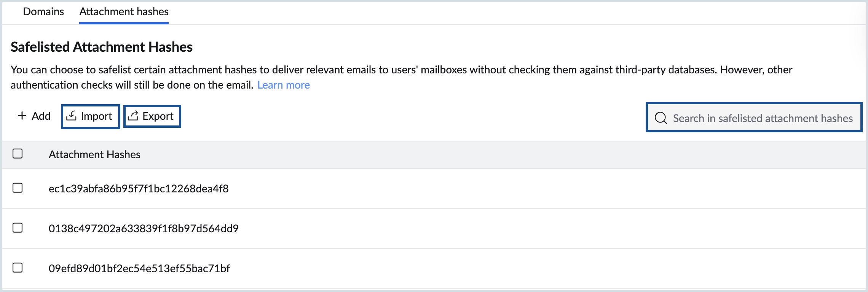
Task: Click the share-arrow icon inside Export button
Action: pos(134,116)
